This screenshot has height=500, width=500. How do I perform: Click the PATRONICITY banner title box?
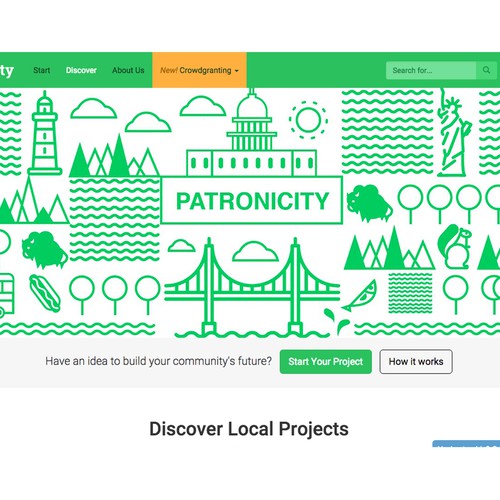point(252,200)
